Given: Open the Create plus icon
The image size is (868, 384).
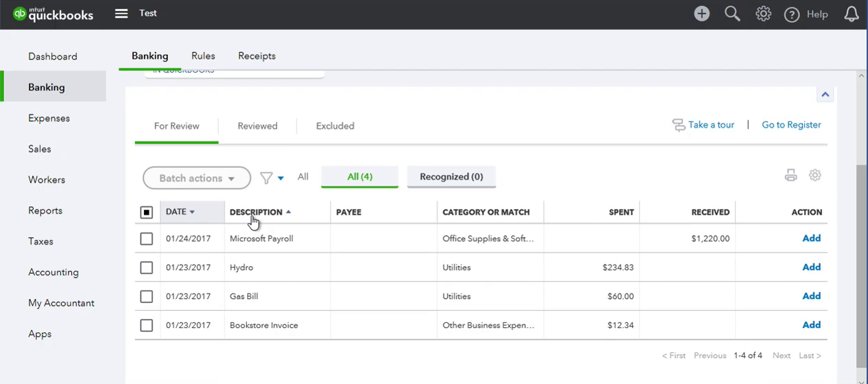Looking at the screenshot, I should [x=701, y=14].
